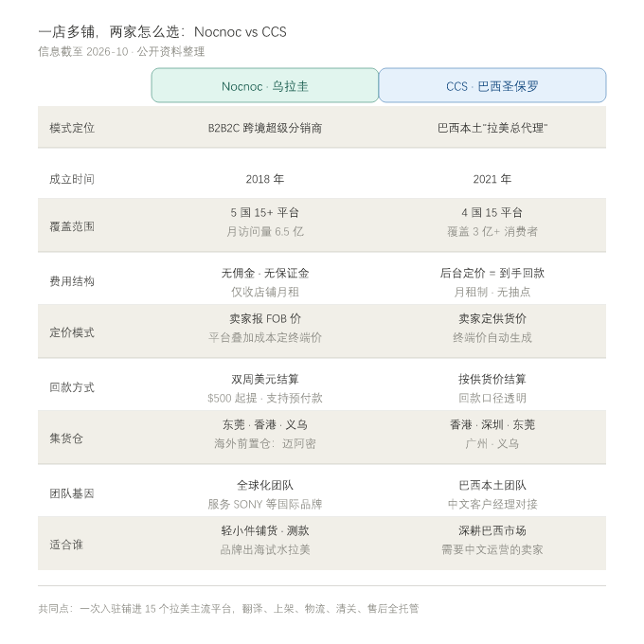Select text 月租制 · 无抽点
644x644 pixels.
[492, 292]
